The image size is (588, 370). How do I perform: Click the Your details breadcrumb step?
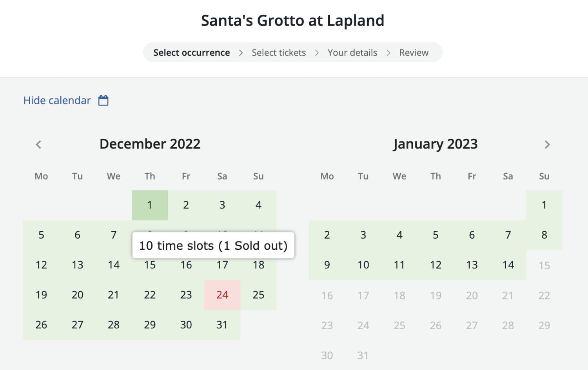click(352, 53)
